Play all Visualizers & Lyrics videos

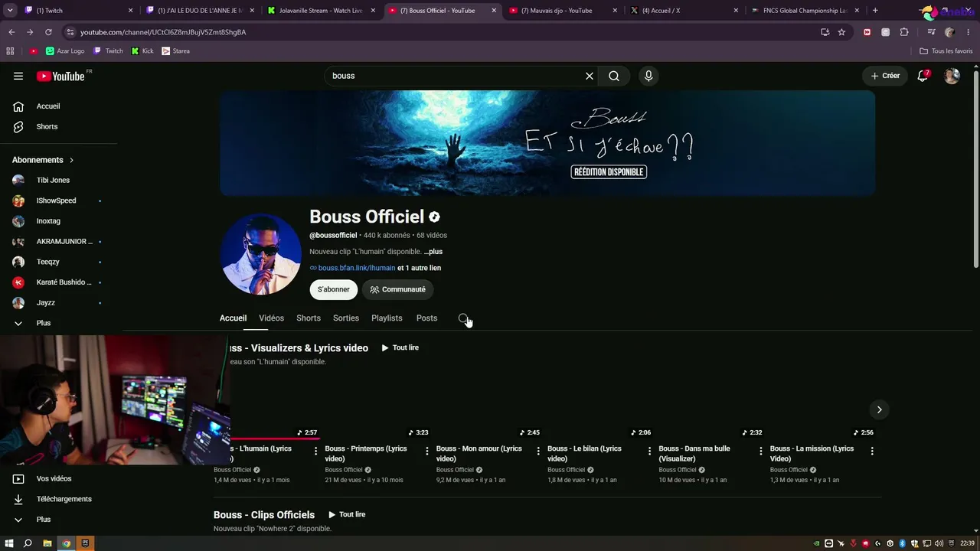point(400,348)
